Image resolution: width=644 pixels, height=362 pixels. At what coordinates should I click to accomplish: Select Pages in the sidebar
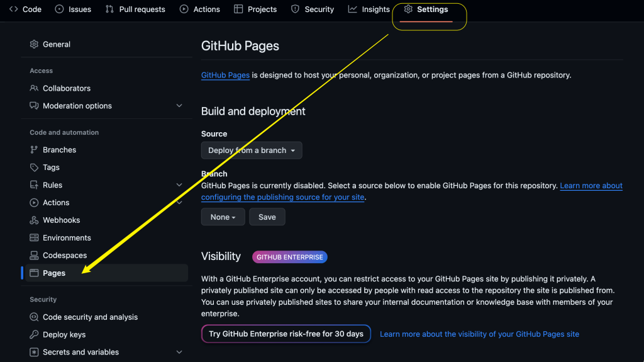[106, 273]
